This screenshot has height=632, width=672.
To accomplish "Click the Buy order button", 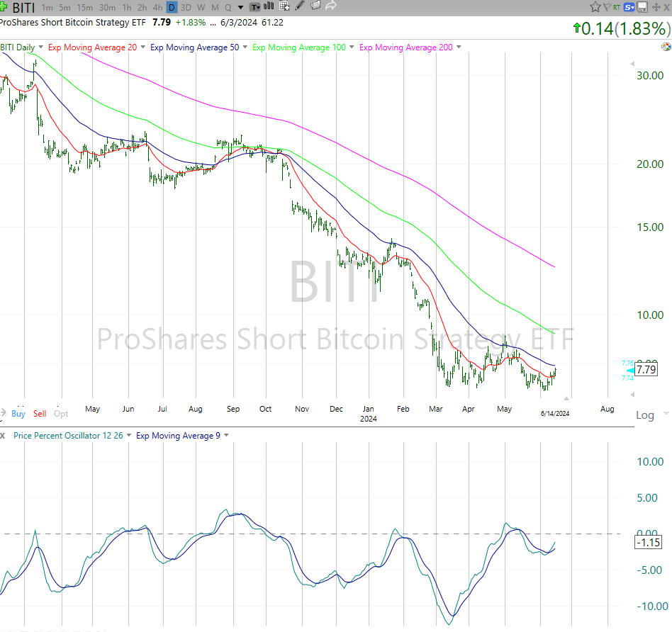I will click(x=18, y=413).
